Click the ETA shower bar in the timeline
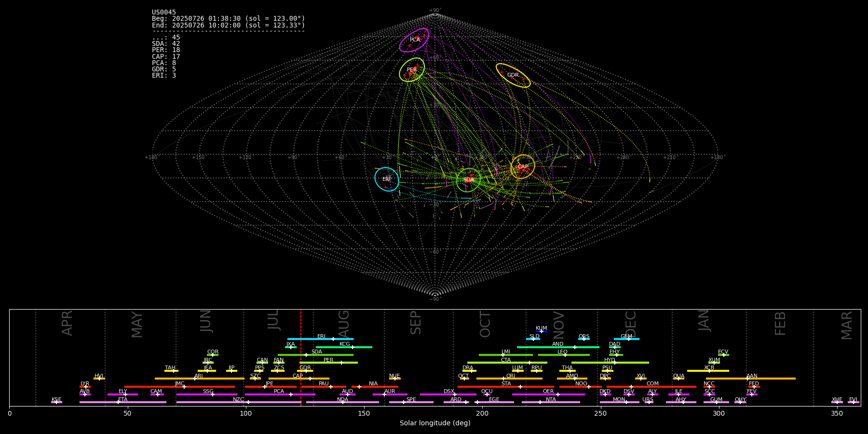868x434 pixels. (123, 402)
